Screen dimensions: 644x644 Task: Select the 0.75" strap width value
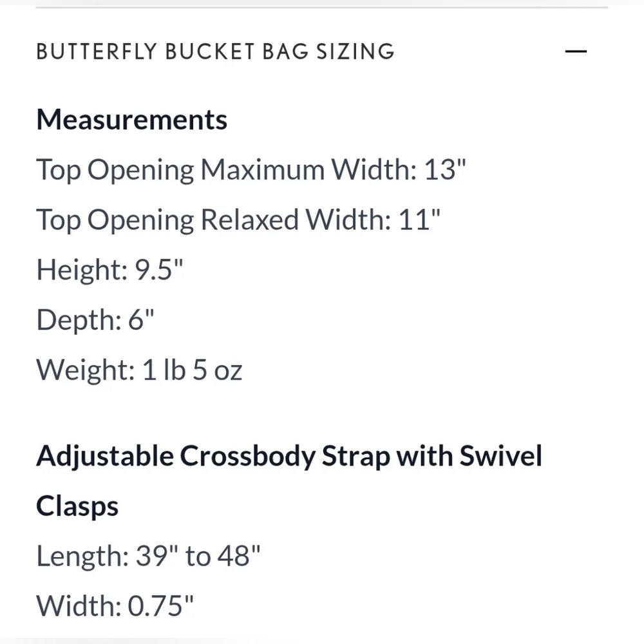(160, 606)
